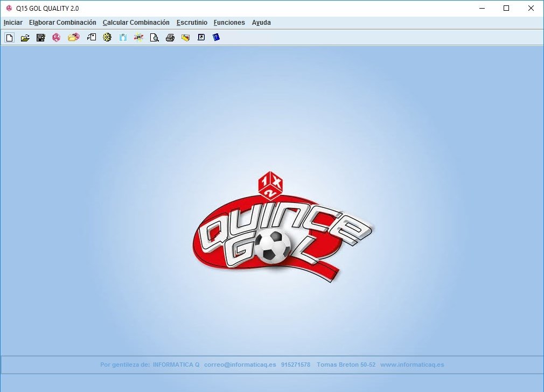544x392 pixels.
Task: Click the printer icon
Action: pos(170,38)
